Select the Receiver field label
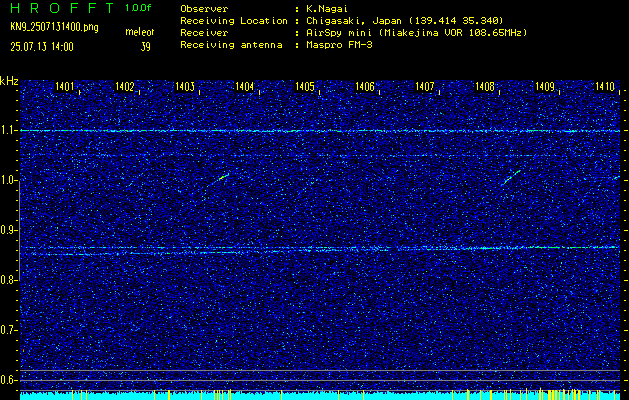 204,32
